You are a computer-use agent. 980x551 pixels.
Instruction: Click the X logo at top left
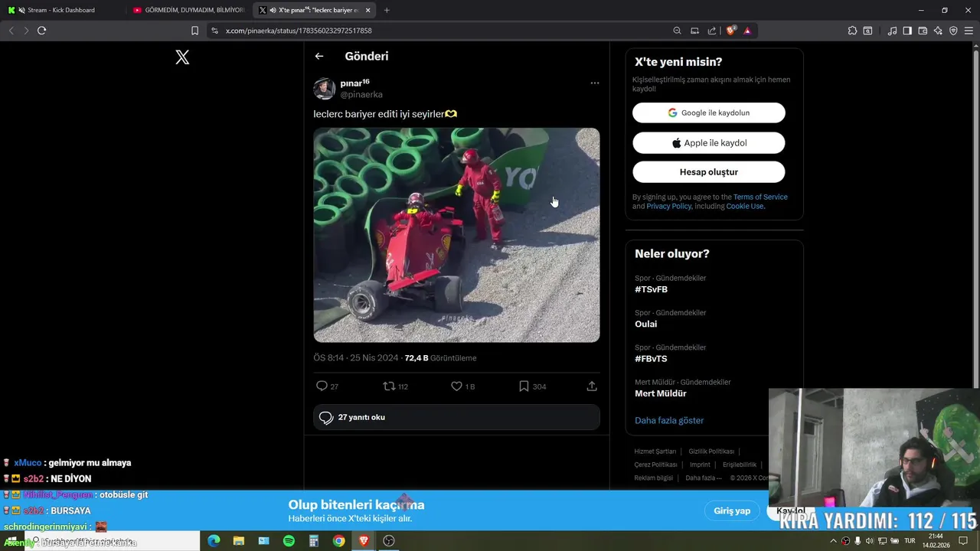(x=182, y=57)
